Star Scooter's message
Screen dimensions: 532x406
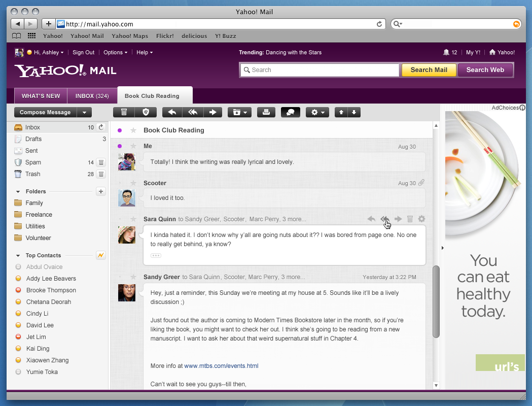133,183
